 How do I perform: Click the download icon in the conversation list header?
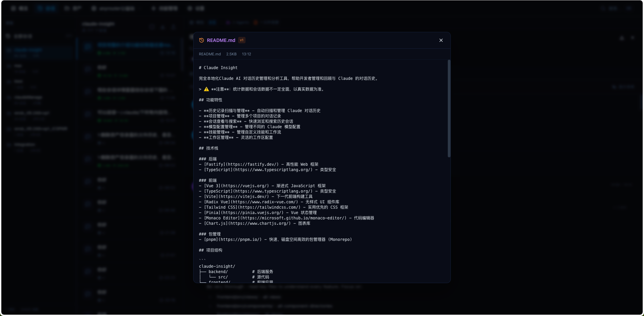163,27
